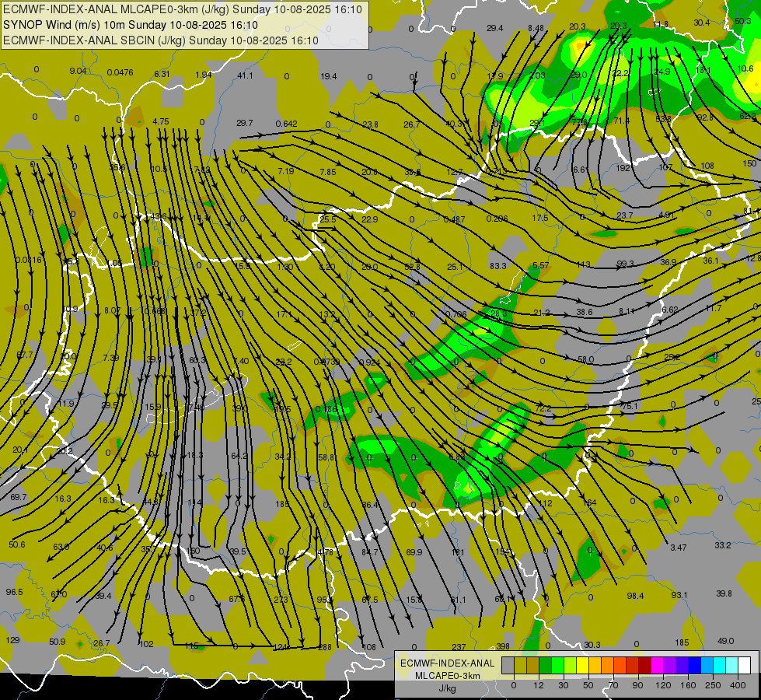Viewport: 761px width, 700px height.
Task: Click the map value 3.47
Action: coord(678,548)
